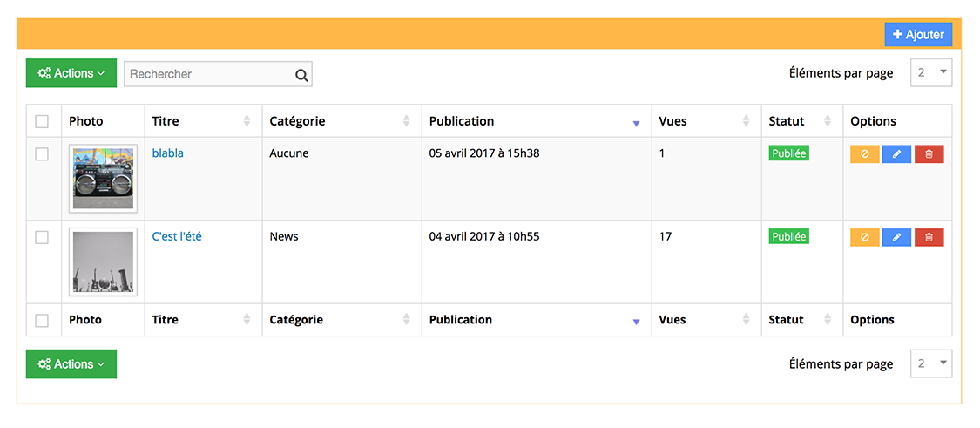Open the bottom Actions dropdown
Image resolution: width=980 pixels, height=428 pixels.
pos(71,364)
